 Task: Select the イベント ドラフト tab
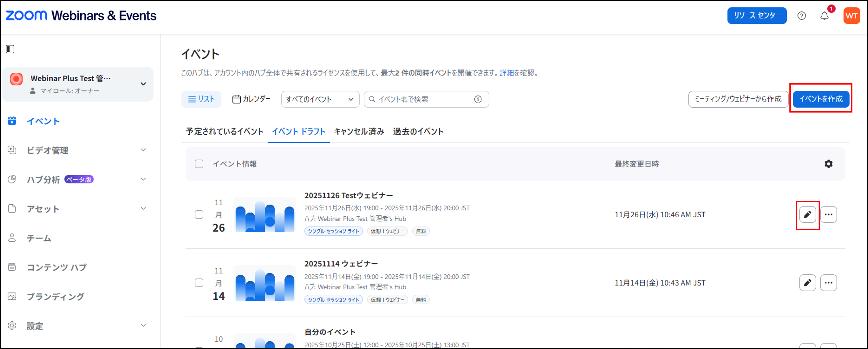299,131
